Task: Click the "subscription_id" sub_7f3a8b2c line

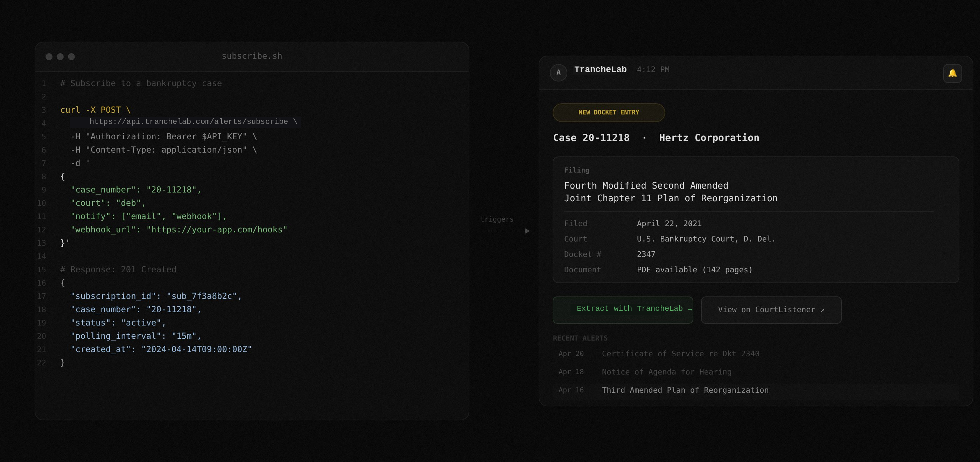Action: pyautogui.click(x=156, y=296)
